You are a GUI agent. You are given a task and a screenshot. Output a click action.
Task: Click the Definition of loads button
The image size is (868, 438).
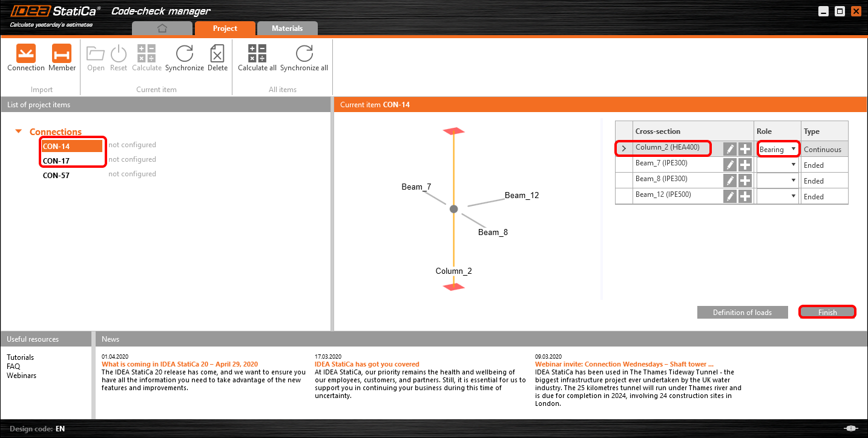click(742, 313)
